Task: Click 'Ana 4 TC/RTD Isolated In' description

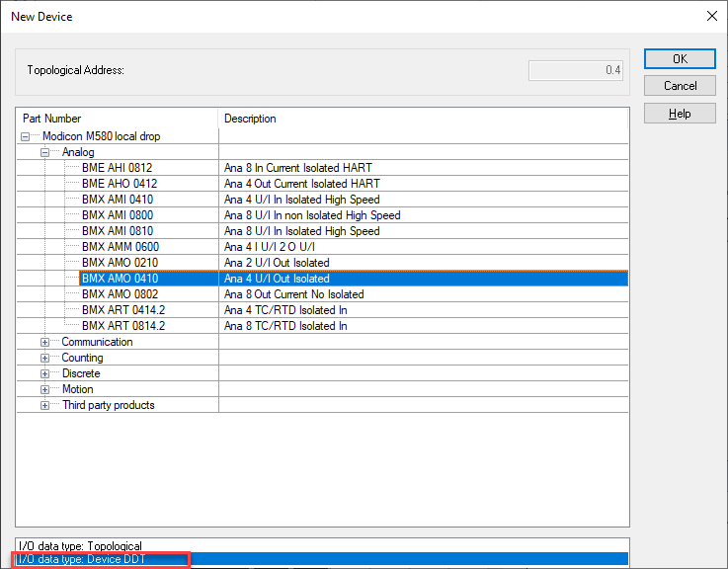Action: point(285,310)
